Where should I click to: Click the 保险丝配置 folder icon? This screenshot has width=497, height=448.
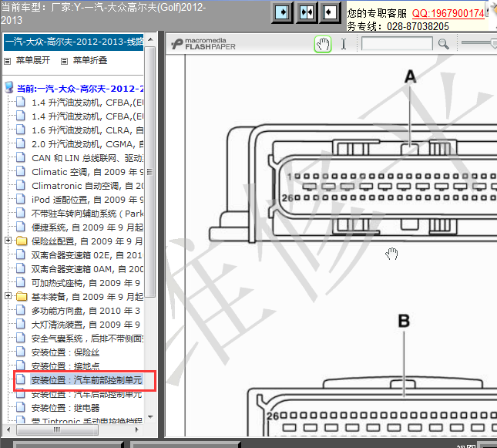click(x=22, y=241)
